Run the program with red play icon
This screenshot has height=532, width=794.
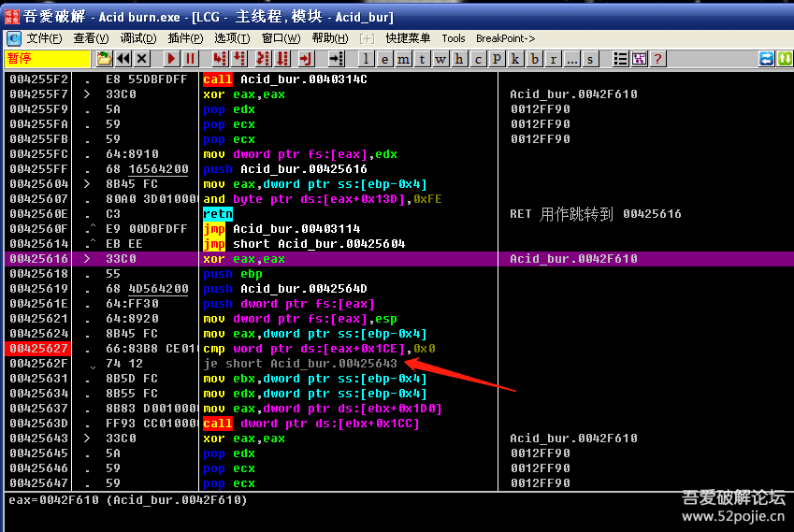pos(171,59)
